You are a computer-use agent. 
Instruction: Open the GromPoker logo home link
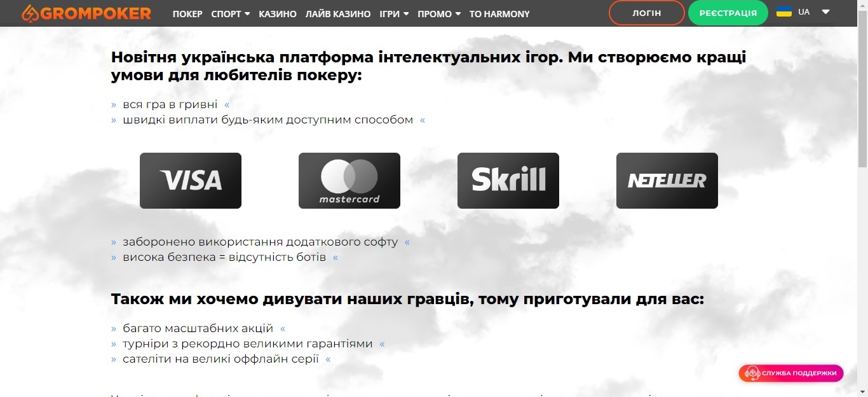[86, 13]
